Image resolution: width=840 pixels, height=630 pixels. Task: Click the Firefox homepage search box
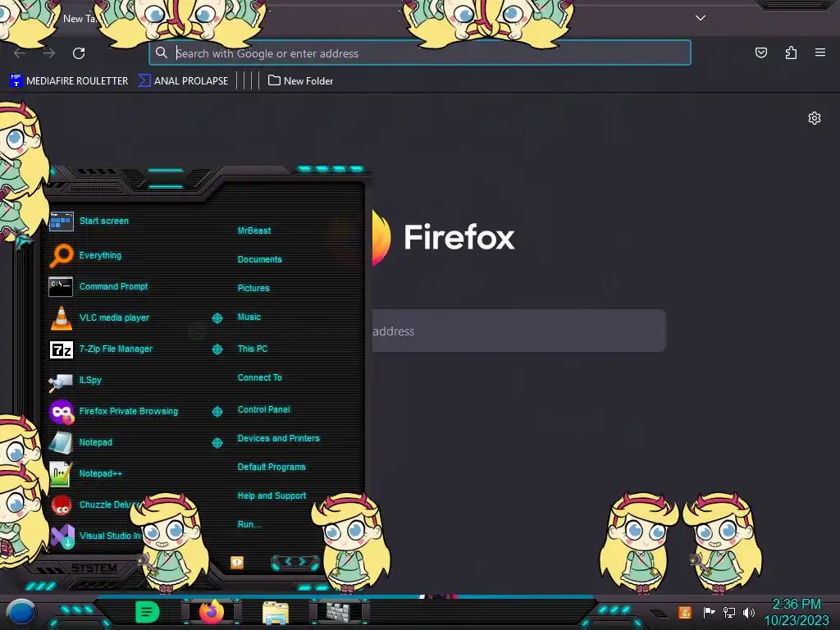(518, 331)
